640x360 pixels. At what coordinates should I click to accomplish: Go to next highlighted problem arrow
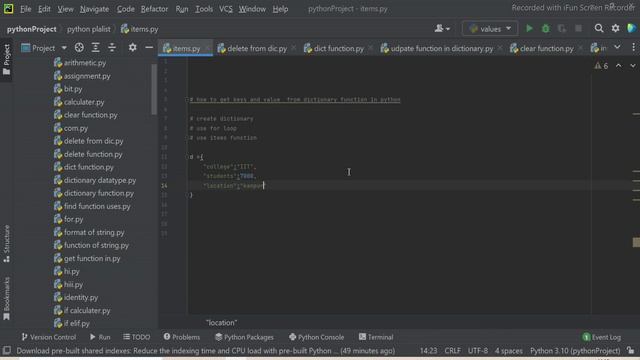[632, 66]
